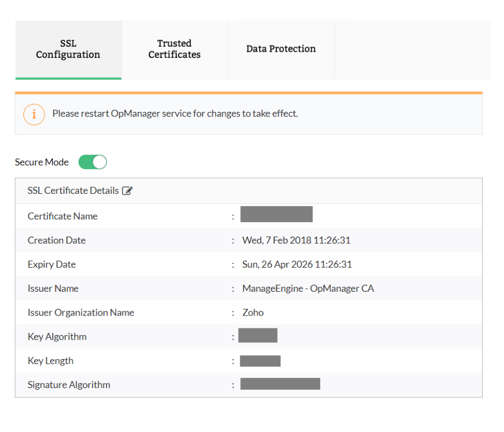Click the Secure Mode label
The width and height of the screenshot is (504, 432).
(x=42, y=163)
